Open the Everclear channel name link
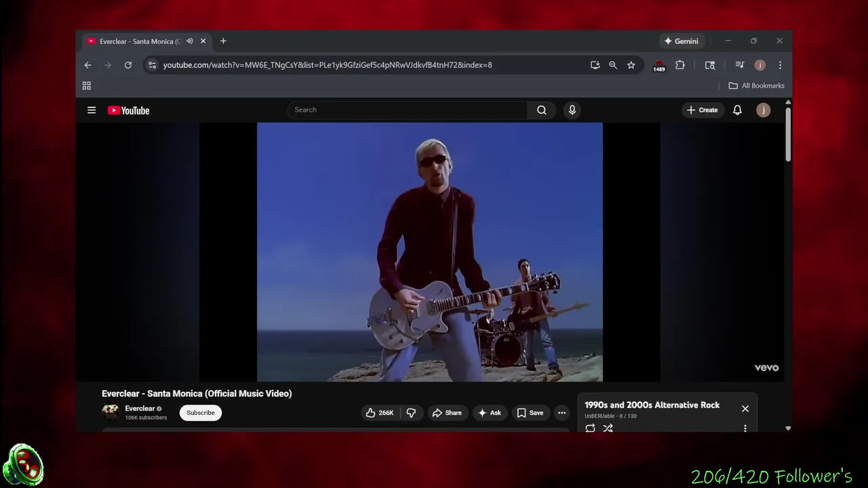868x488 pixels. pyautogui.click(x=140, y=409)
